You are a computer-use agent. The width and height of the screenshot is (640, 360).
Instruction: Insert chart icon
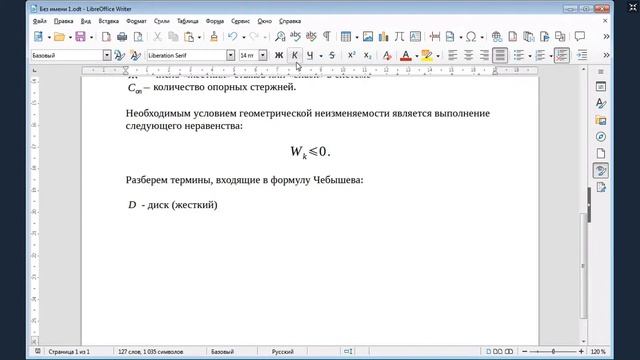click(x=384, y=37)
